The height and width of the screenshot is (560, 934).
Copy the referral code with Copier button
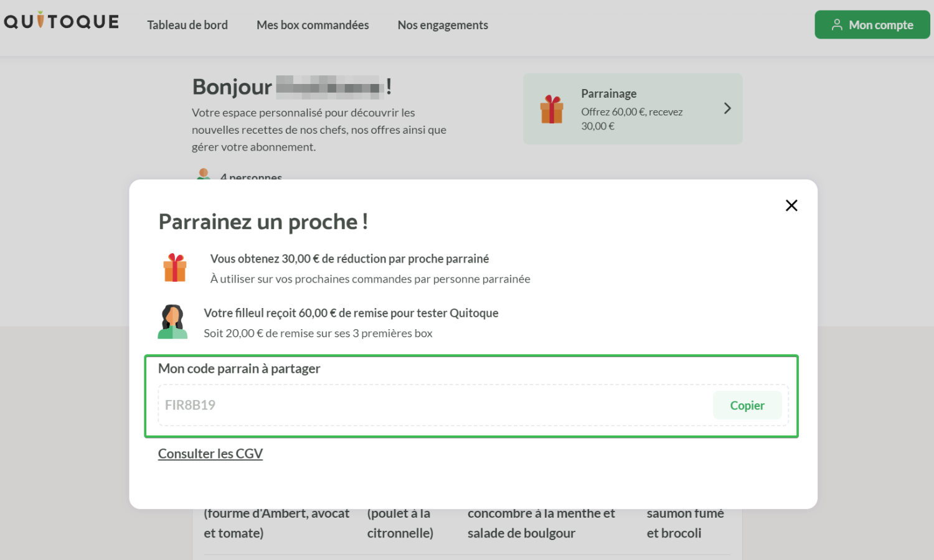click(747, 405)
